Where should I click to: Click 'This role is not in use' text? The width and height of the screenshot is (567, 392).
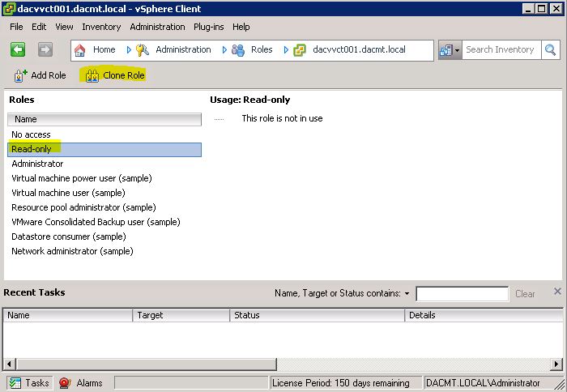[x=282, y=118]
